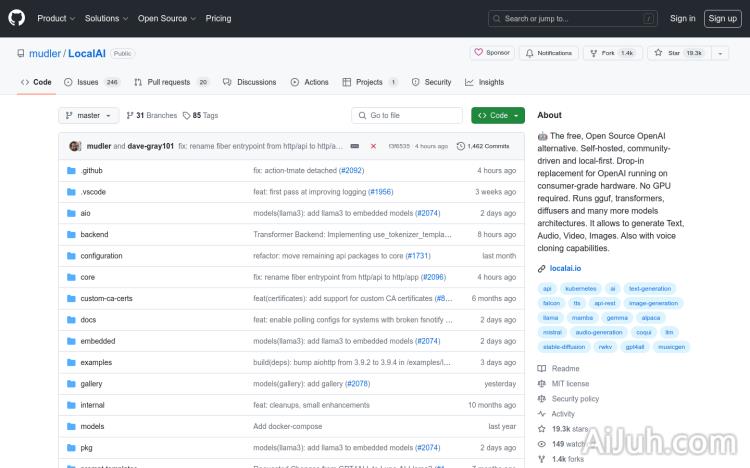Click the 85 Tags link

(x=205, y=116)
